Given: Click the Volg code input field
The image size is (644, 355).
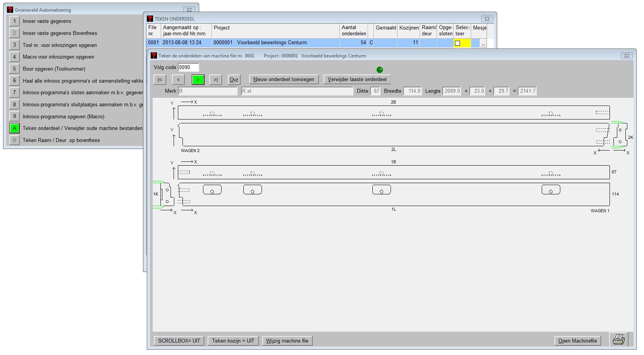Looking at the screenshot, I should [x=188, y=68].
